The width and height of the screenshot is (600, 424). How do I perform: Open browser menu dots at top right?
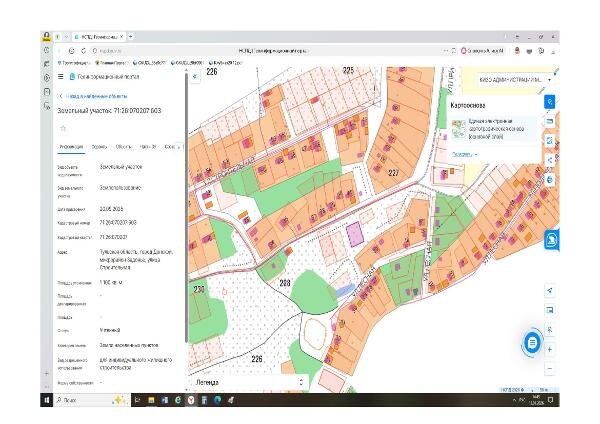(x=517, y=37)
